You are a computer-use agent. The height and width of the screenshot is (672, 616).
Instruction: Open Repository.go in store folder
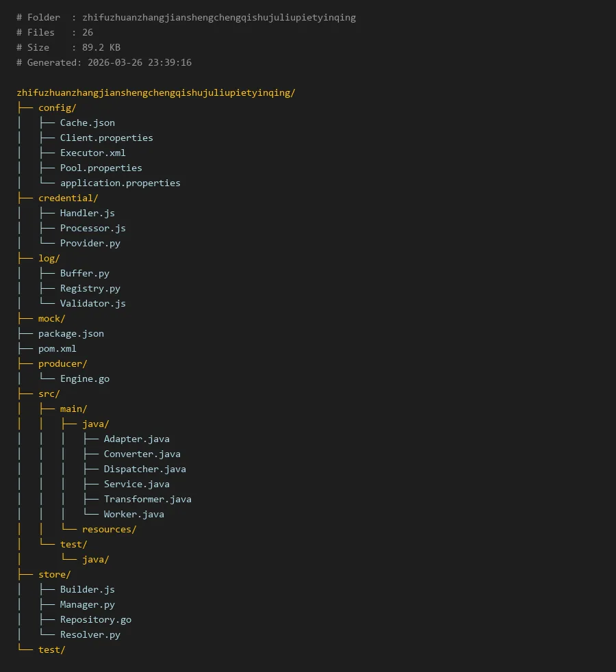click(95, 619)
